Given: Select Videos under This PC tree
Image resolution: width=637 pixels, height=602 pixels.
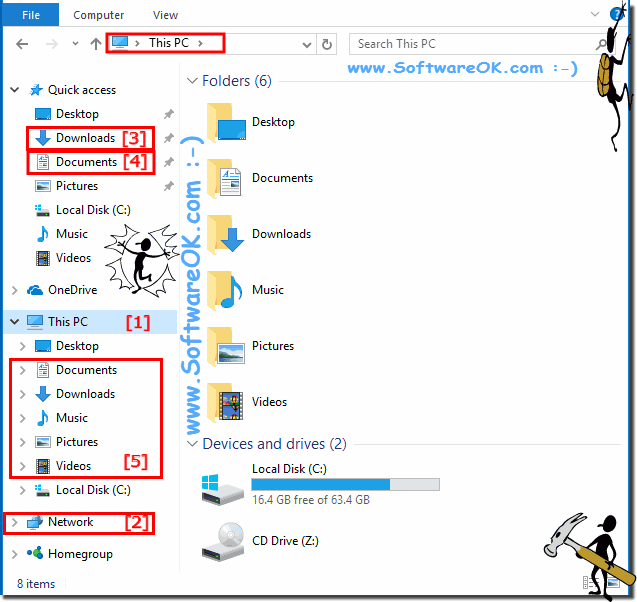Looking at the screenshot, I should (73, 466).
